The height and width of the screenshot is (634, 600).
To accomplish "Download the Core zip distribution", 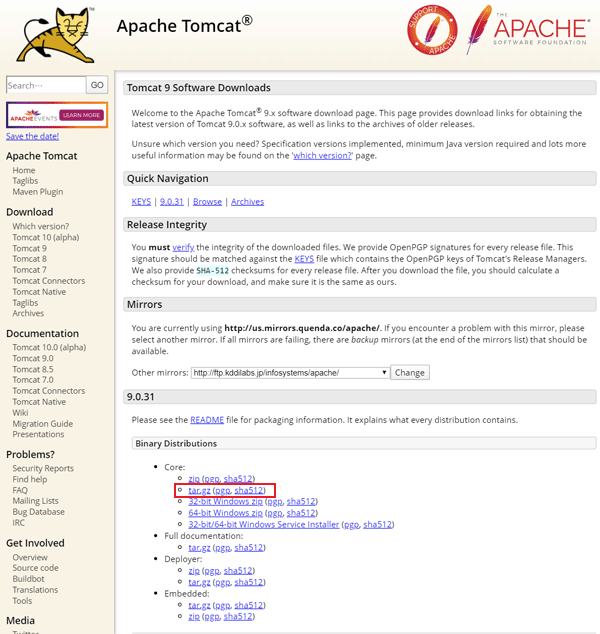I will [194, 479].
